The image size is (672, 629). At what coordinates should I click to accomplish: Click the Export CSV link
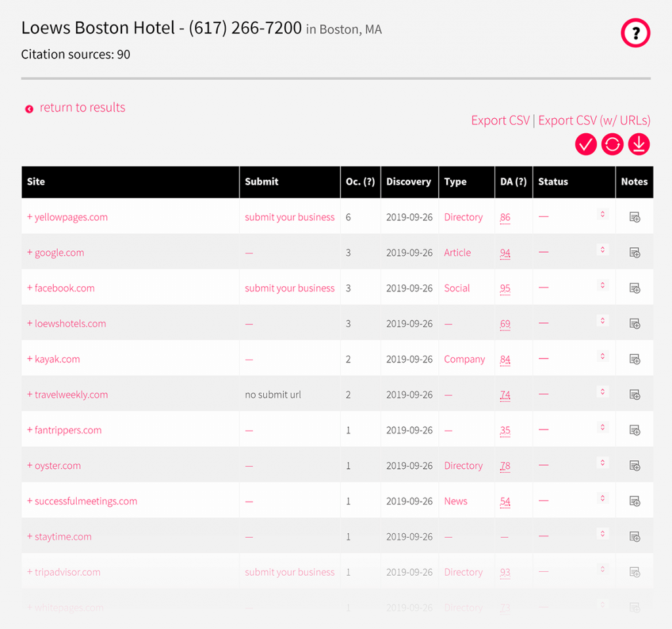(x=500, y=121)
